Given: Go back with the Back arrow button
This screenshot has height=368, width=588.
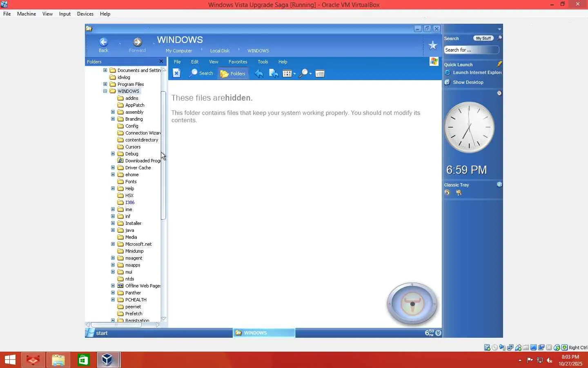Looking at the screenshot, I should pyautogui.click(x=103, y=45).
